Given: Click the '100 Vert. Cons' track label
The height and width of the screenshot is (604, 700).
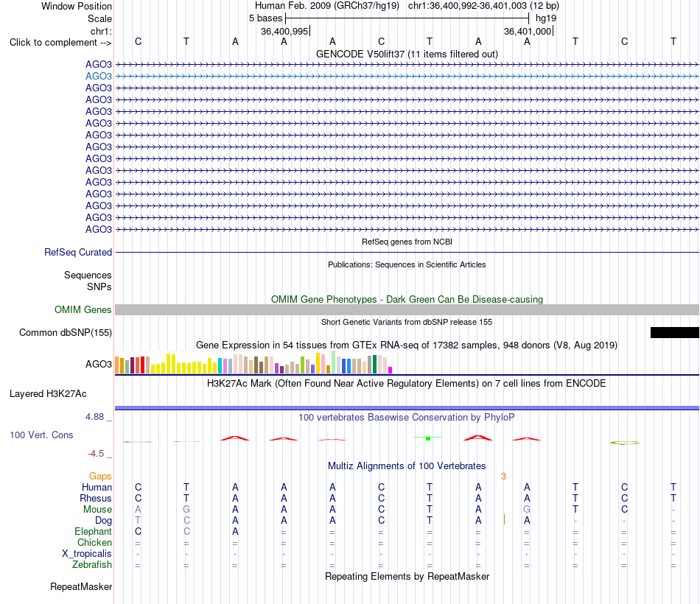Looking at the screenshot, I should coord(41,435).
